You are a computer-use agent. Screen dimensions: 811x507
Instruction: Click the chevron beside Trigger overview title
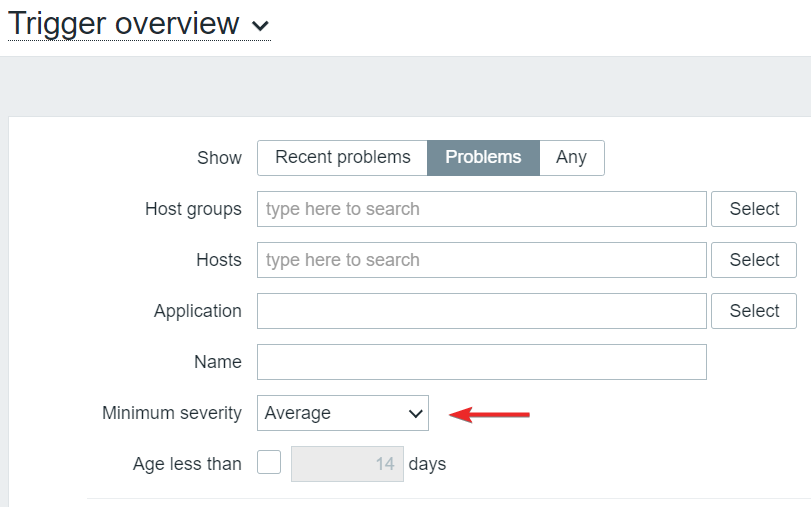pyautogui.click(x=261, y=26)
